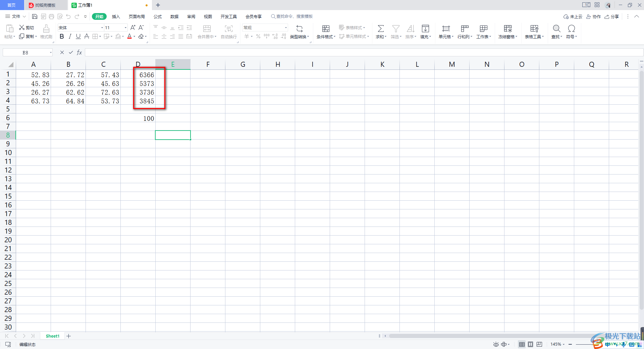This screenshot has width=644, height=349.
Task: Click the Table Tools (表格工具) icon
Action: (534, 29)
